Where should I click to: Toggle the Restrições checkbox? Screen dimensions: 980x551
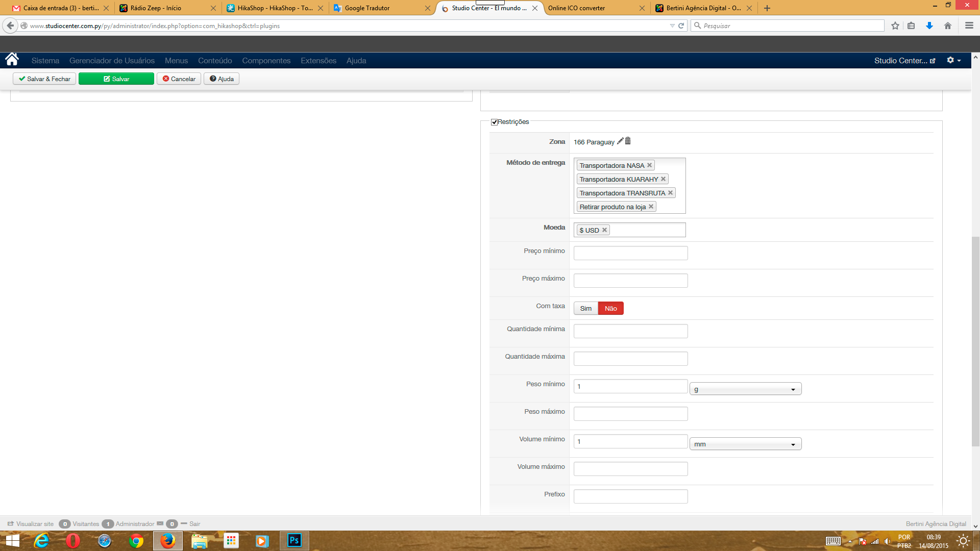pos(494,122)
